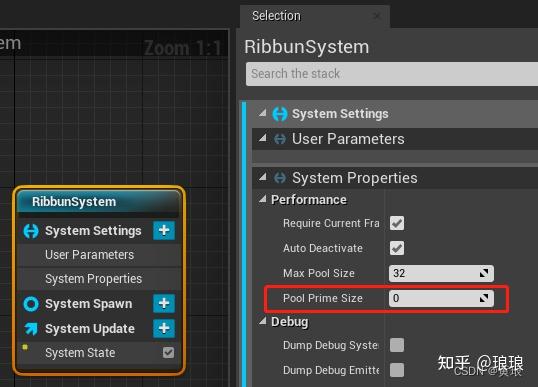The image size is (538, 387).
Task: Collapse System Settings section in stack
Action: click(263, 113)
